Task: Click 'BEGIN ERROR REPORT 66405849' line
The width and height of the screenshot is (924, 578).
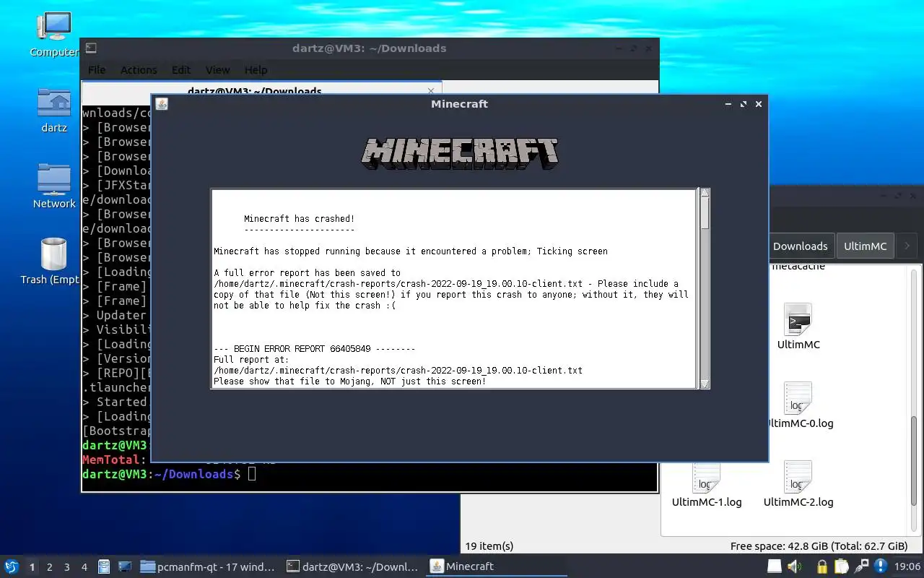Action: tap(314, 349)
